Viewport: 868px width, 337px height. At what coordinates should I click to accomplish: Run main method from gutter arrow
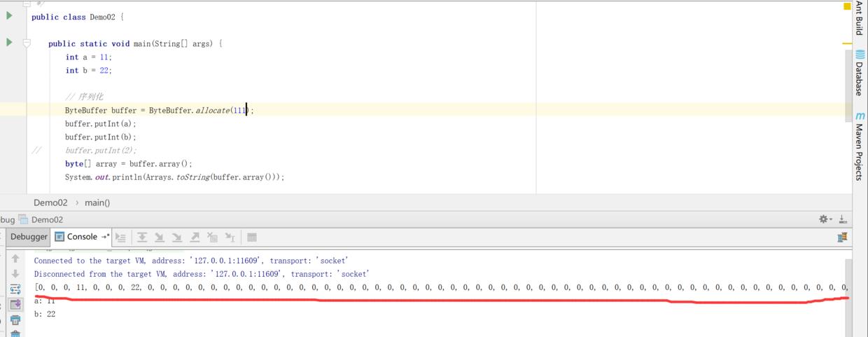9,42
